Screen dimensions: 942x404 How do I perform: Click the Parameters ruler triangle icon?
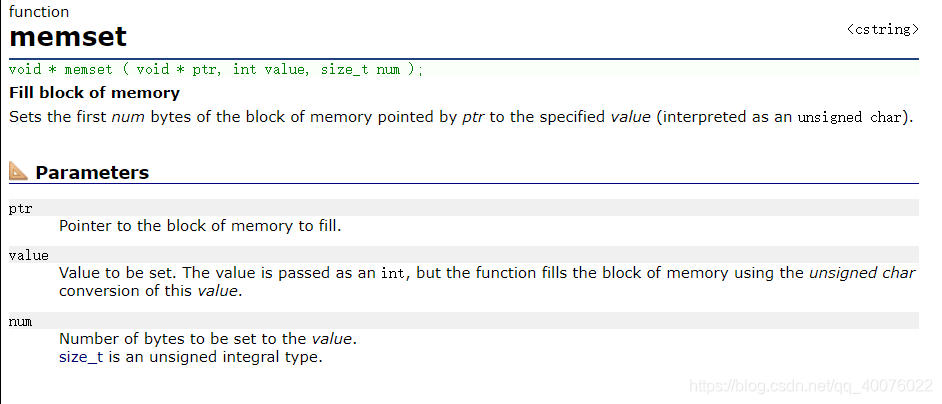(19, 171)
